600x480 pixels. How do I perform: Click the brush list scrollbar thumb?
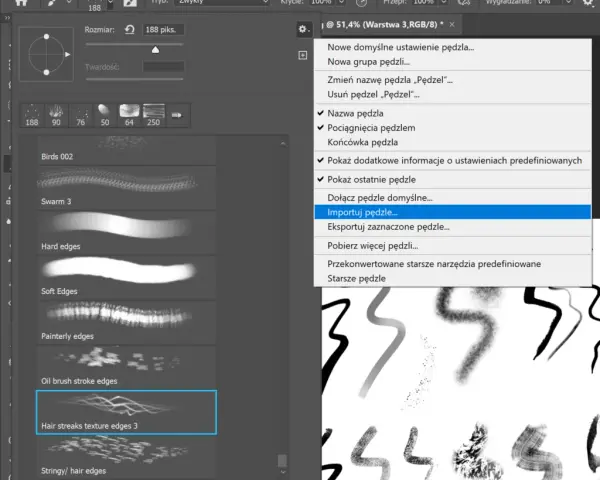click(282, 460)
